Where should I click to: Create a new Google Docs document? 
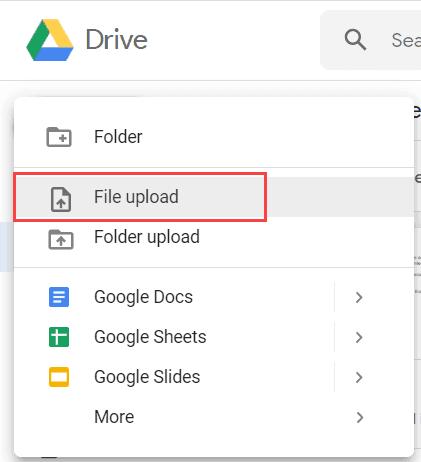pos(174,297)
